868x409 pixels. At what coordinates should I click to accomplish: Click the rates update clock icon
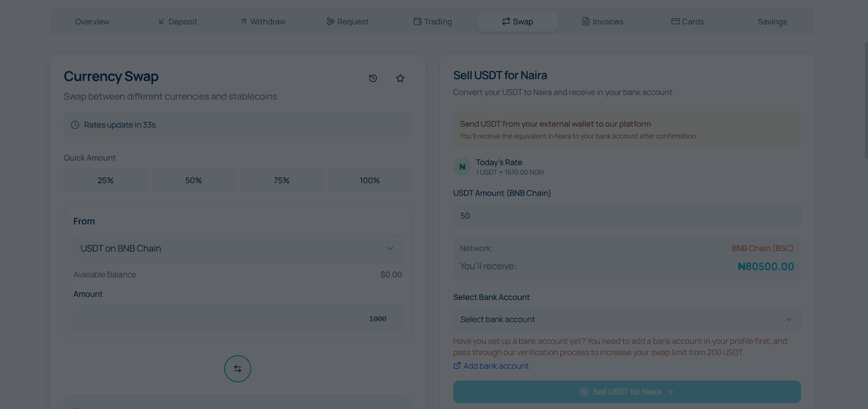coord(75,125)
